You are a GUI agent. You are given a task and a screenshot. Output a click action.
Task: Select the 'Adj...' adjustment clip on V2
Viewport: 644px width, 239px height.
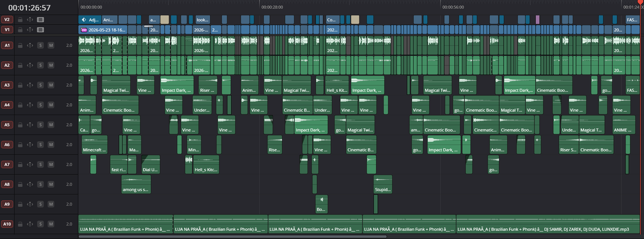[90, 19]
